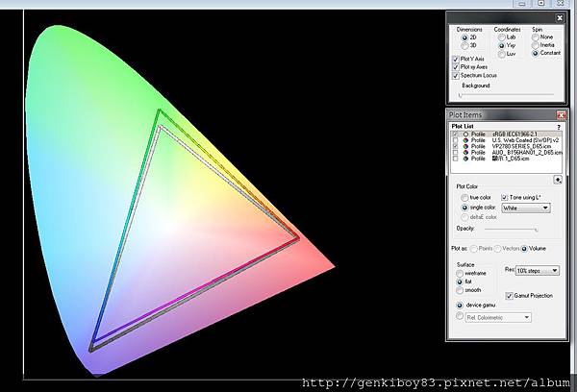
Task: Uncheck the sRGB IEC61966-2.1 plot checkbox
Action: 455,135
